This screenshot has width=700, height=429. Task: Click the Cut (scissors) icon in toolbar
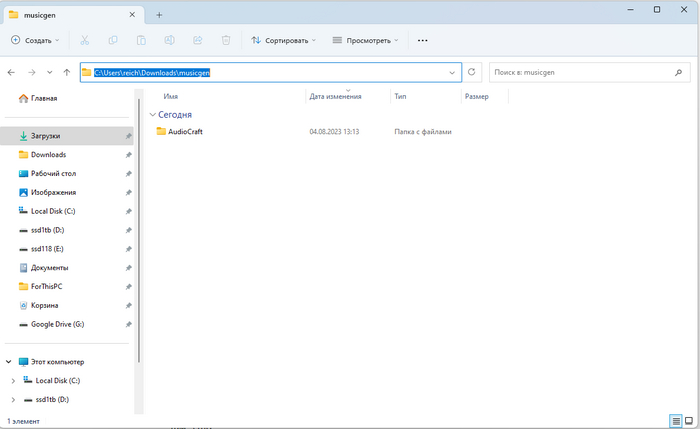pyautogui.click(x=84, y=40)
